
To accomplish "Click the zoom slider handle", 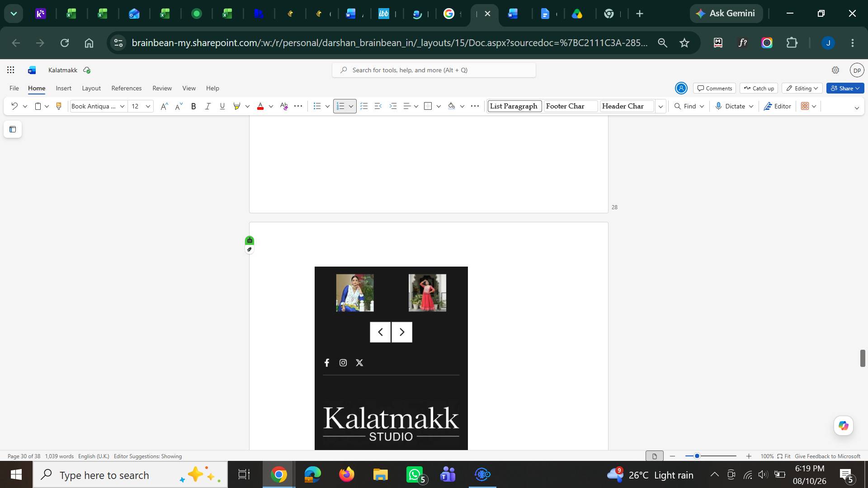I will 697,456.
